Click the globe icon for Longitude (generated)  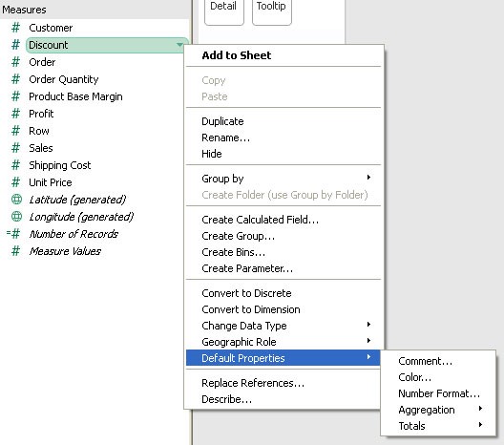(x=16, y=217)
